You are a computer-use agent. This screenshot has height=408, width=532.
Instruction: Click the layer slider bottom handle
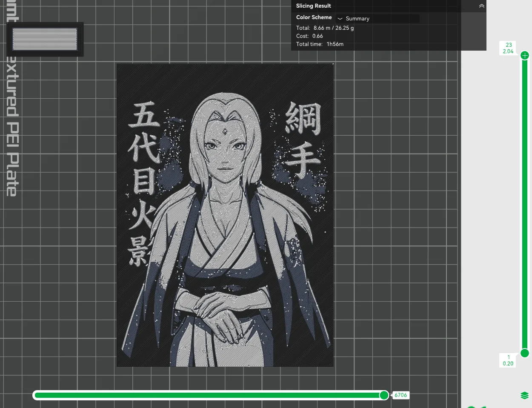point(525,353)
